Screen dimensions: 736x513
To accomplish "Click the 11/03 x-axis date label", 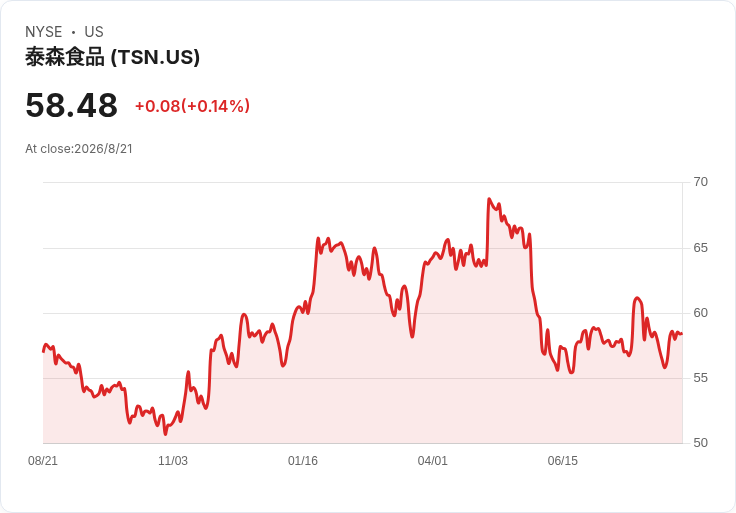I will pyautogui.click(x=173, y=461).
